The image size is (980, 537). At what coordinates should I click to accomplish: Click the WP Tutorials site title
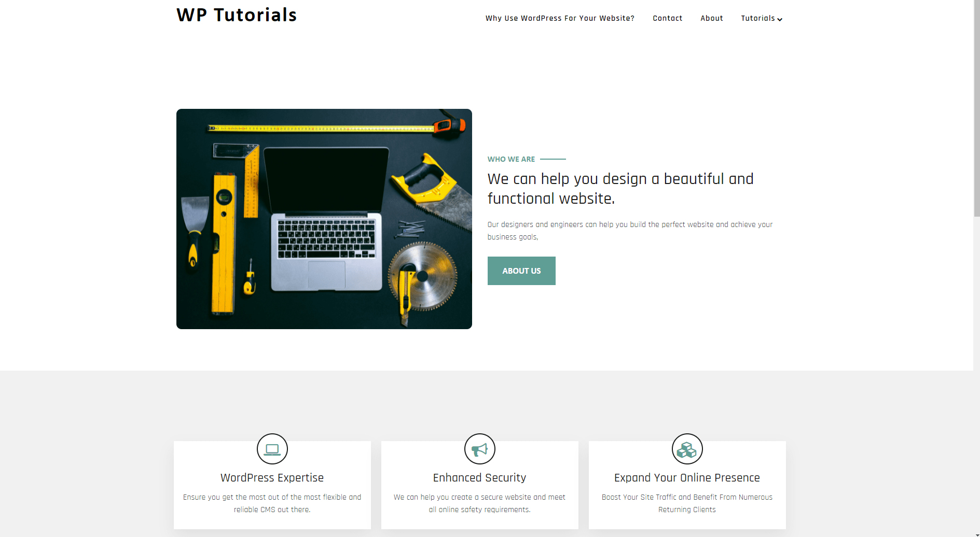pyautogui.click(x=237, y=15)
